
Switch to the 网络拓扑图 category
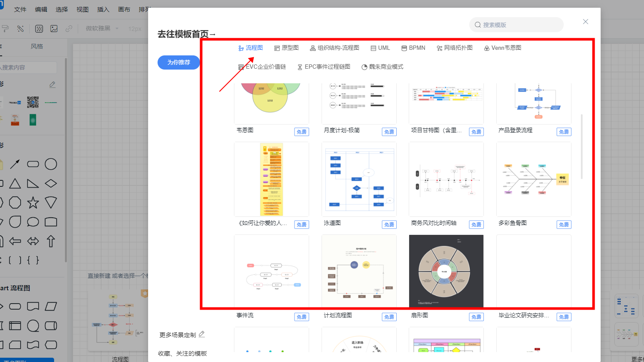pyautogui.click(x=455, y=48)
